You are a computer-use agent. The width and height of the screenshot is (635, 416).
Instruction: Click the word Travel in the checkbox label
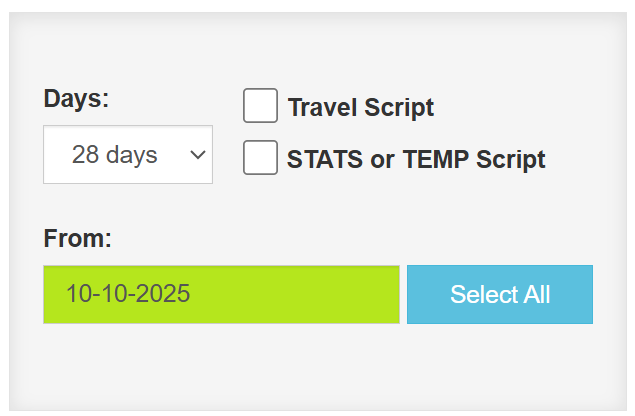[x=320, y=108]
